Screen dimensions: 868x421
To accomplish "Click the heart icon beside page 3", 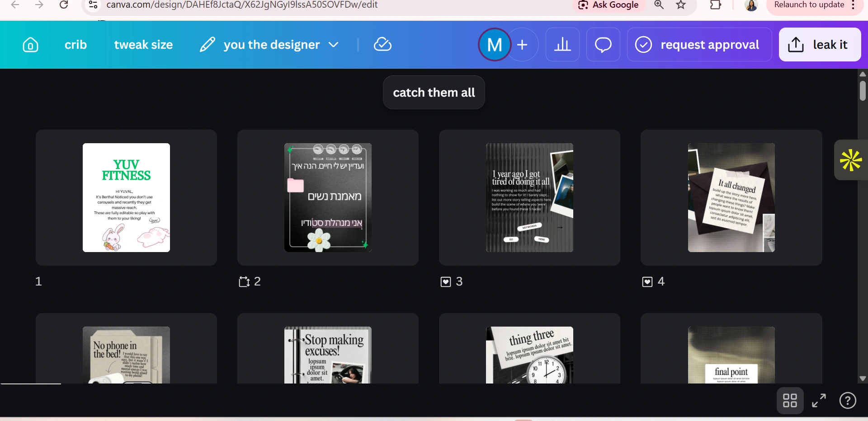I will [446, 282].
